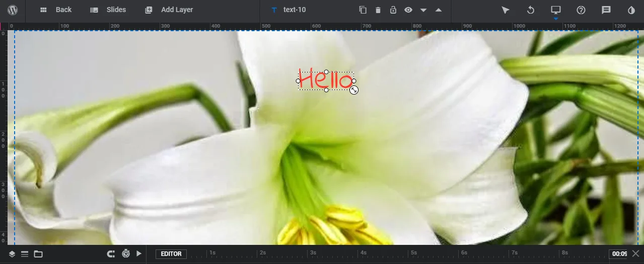
Task: Toggle the lock on layer text-10
Action: coord(393,10)
